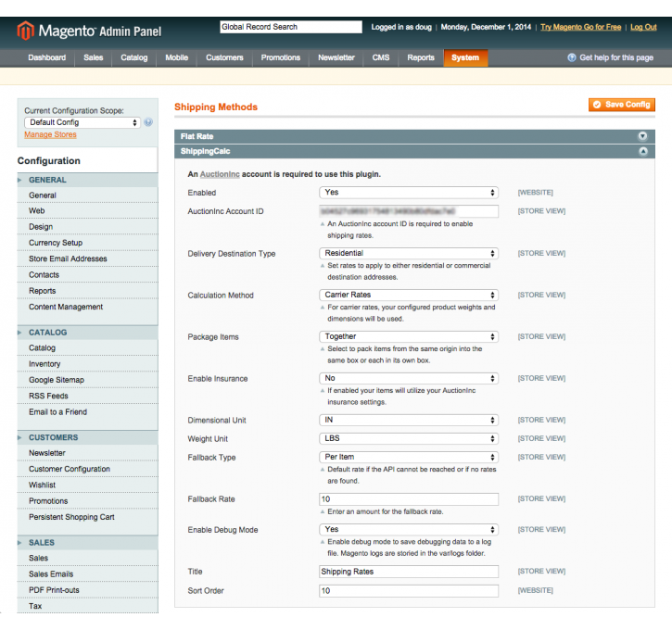Open Web configuration in sidebar
Image resolution: width=672 pixels, height=630 pixels.
pos(87,210)
